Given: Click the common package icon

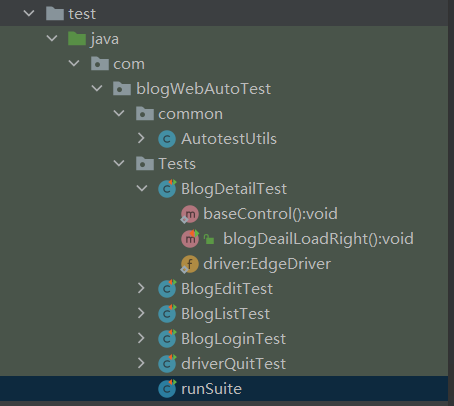Looking at the screenshot, I should [145, 113].
